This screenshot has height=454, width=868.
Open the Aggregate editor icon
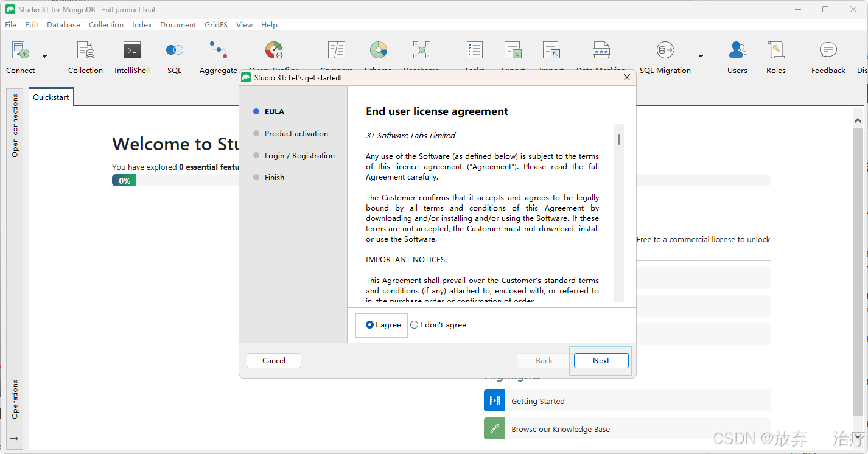(x=218, y=51)
